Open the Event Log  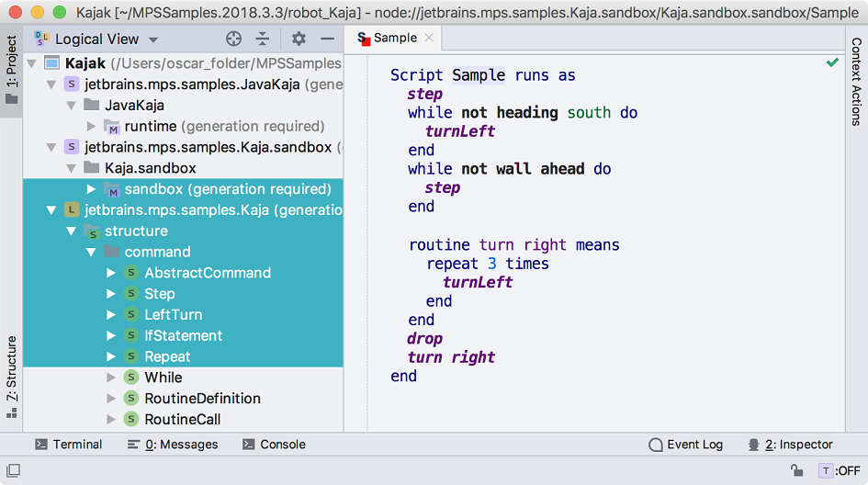click(686, 445)
